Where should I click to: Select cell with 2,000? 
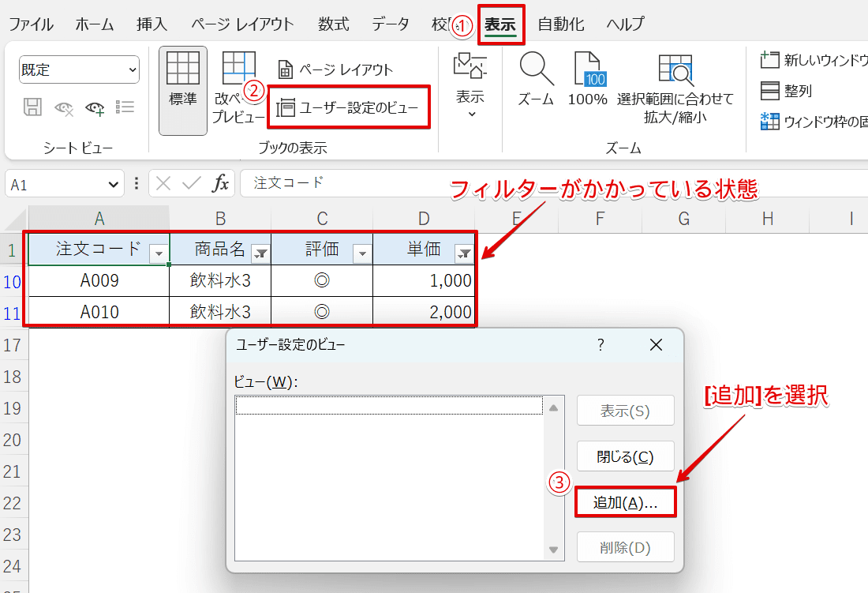pyautogui.click(x=424, y=312)
